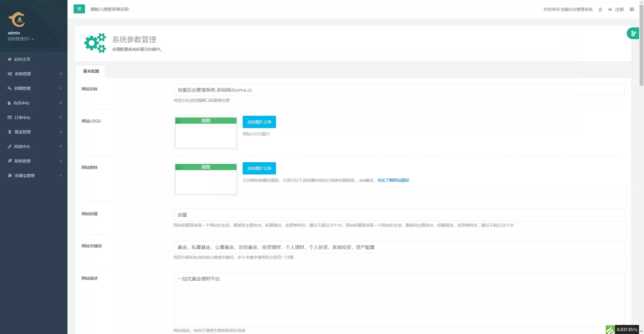Click the 网站名称 input field

click(x=399, y=90)
